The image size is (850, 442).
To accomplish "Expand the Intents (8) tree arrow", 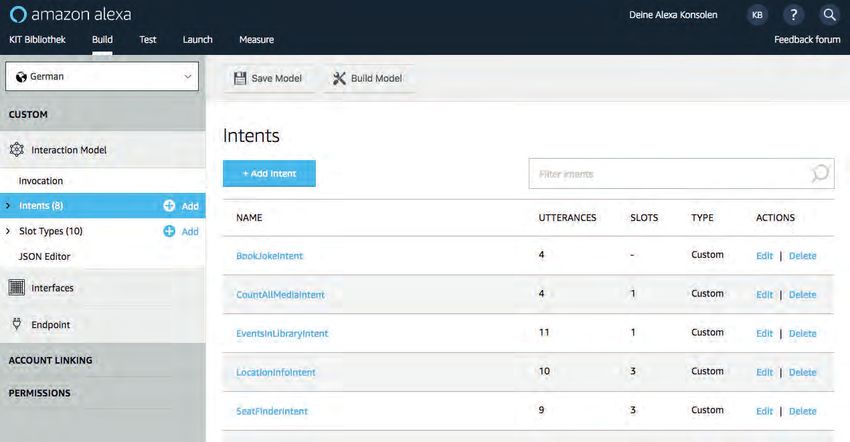I will click(9, 206).
